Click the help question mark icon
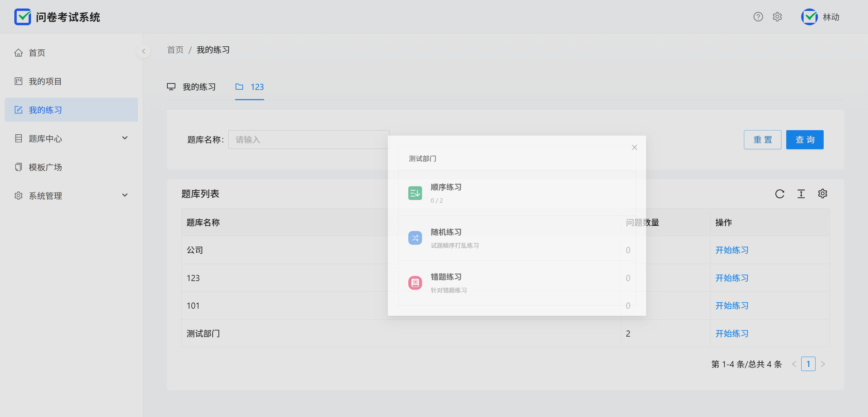 (758, 17)
